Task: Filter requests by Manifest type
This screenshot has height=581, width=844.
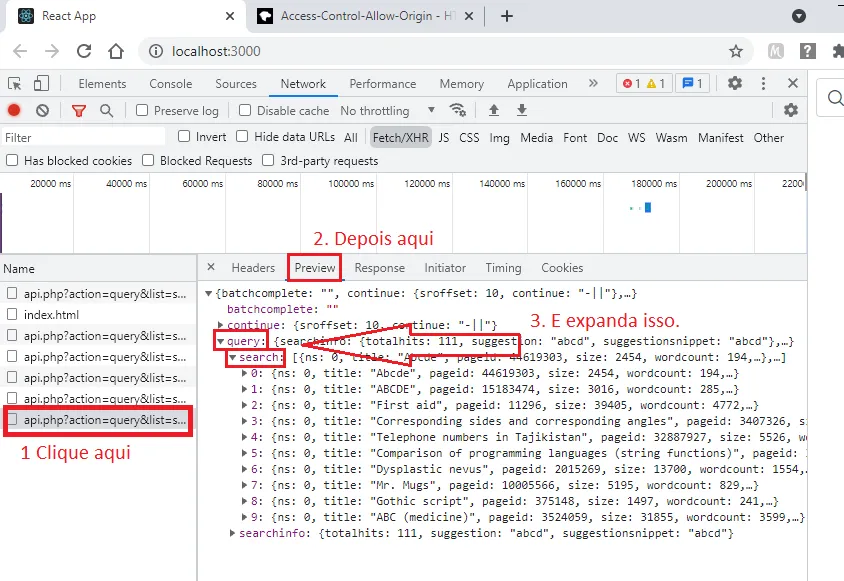Action: click(720, 138)
